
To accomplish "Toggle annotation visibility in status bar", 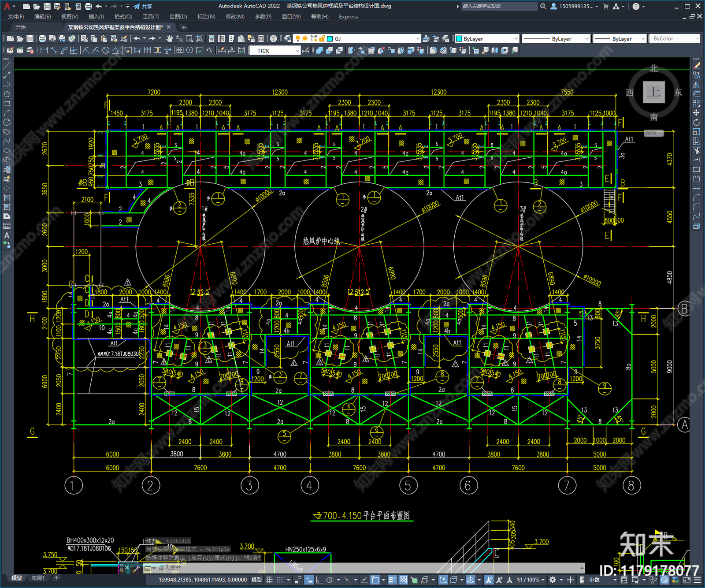I will click(489, 580).
